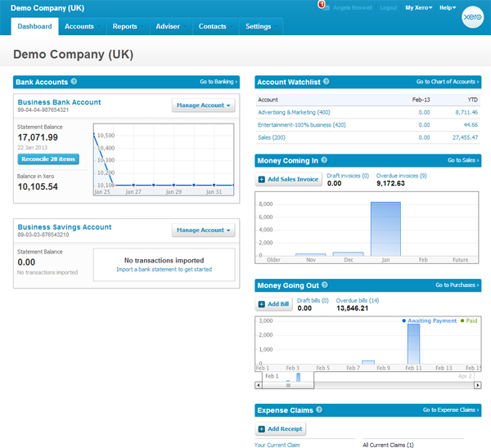Open Business Savings Account link

(65, 227)
